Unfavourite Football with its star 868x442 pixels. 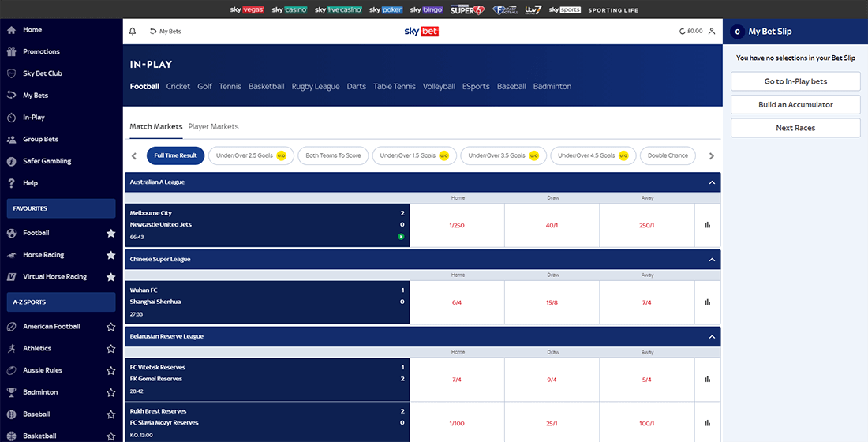[110, 233]
